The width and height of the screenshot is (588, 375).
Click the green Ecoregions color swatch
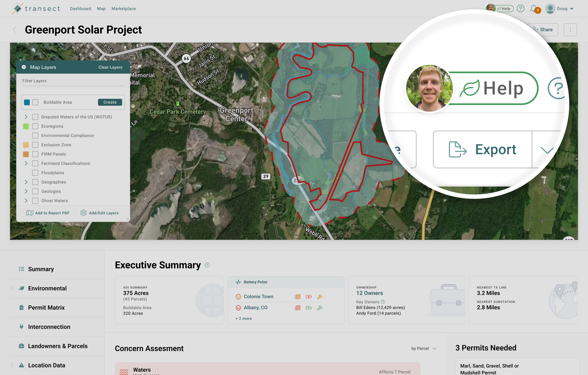26,126
